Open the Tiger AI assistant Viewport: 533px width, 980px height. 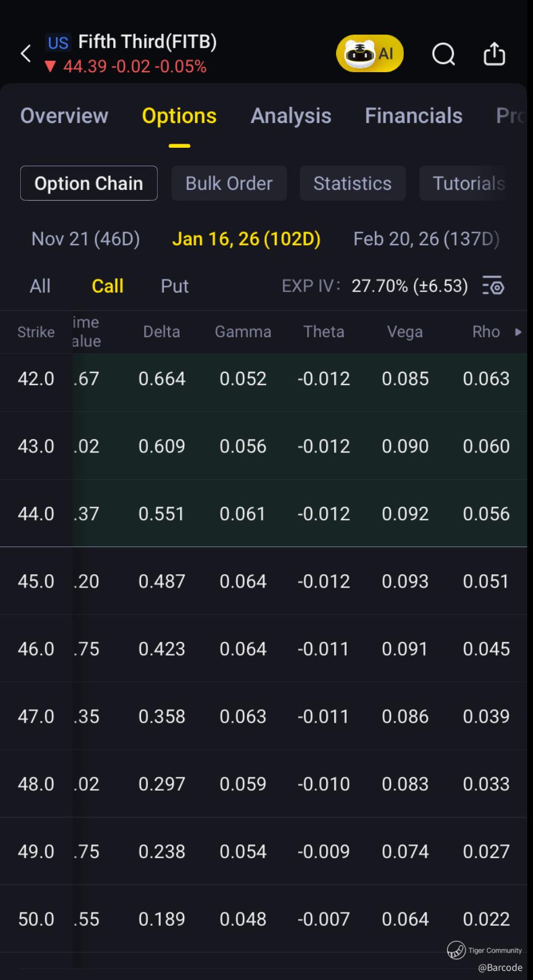[370, 54]
